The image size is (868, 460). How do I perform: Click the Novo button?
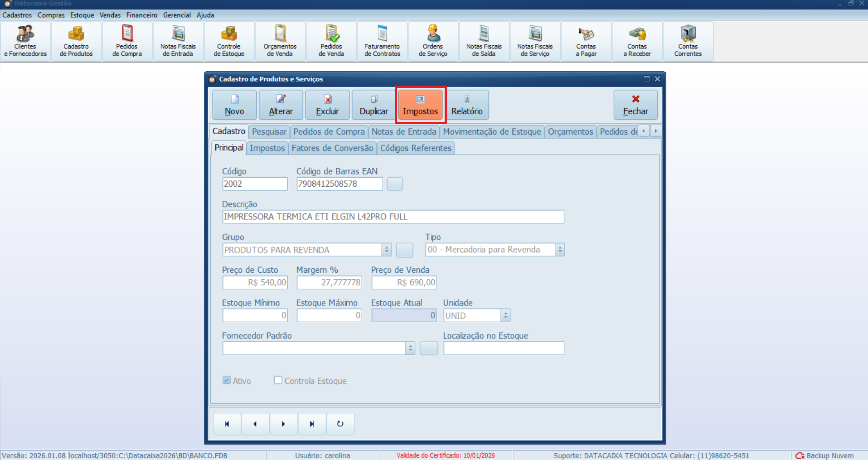pos(234,105)
